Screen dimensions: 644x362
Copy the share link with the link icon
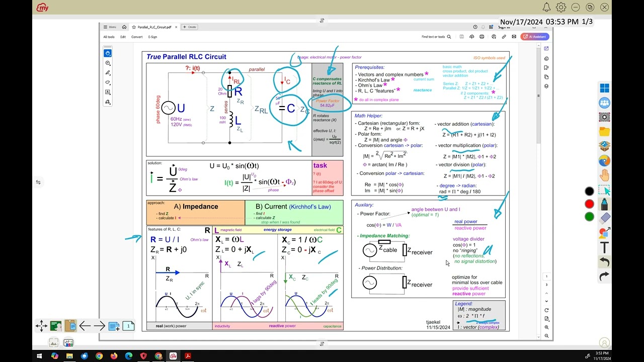[504, 37]
